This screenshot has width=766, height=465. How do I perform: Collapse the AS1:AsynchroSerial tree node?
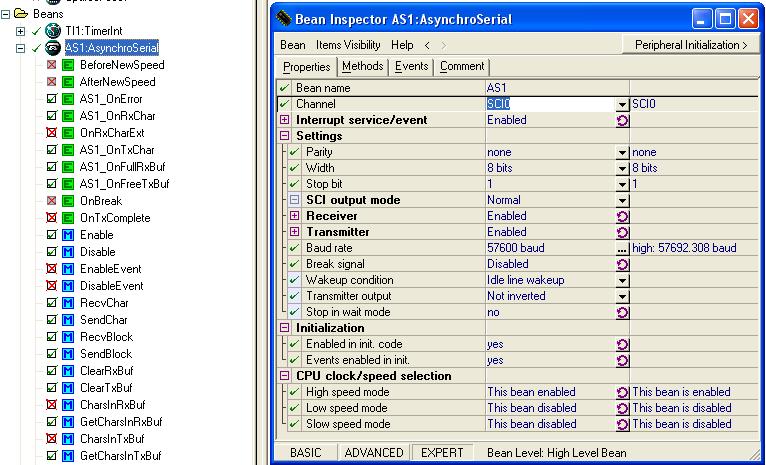tap(20, 48)
